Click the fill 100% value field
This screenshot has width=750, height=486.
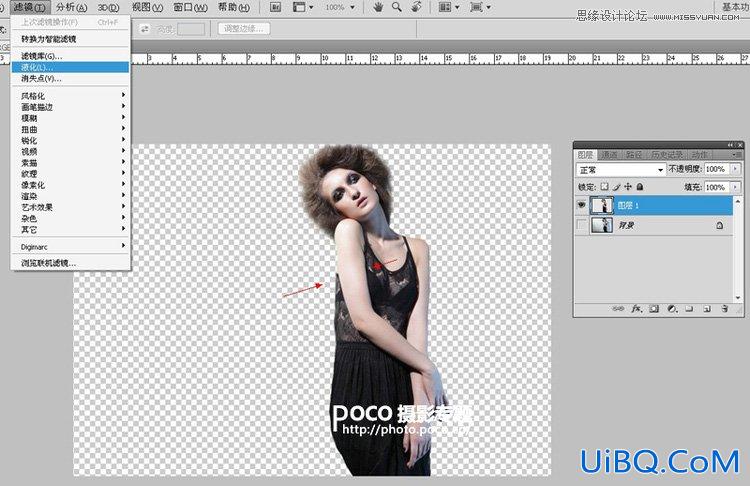point(716,187)
